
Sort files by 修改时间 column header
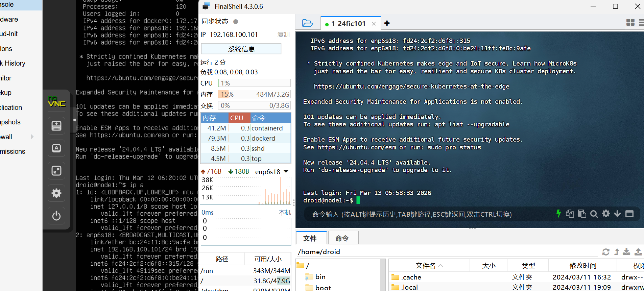tap(583, 266)
